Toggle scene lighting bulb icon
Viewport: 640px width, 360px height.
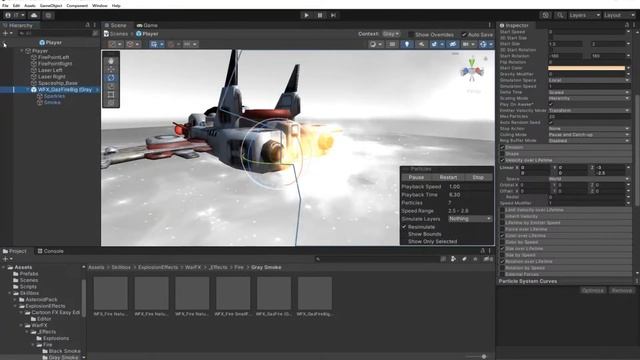407,44
